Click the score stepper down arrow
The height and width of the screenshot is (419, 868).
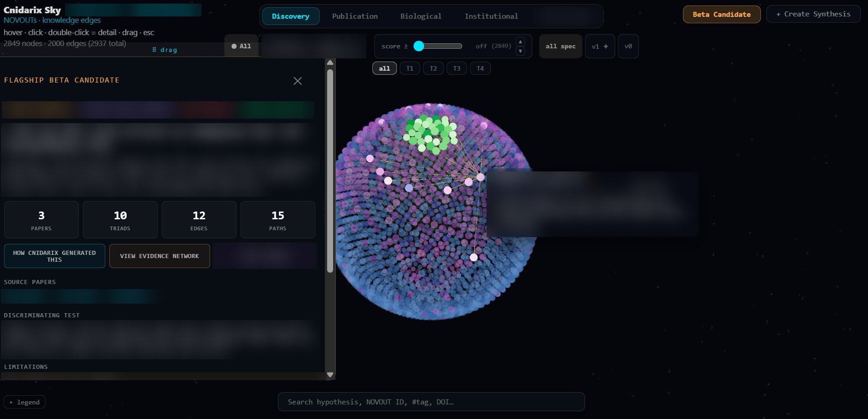[x=520, y=51]
